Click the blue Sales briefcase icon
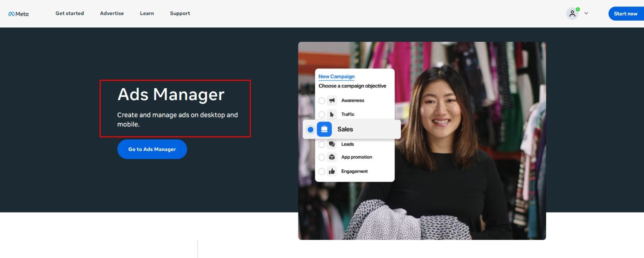The image size is (644, 258). click(324, 129)
